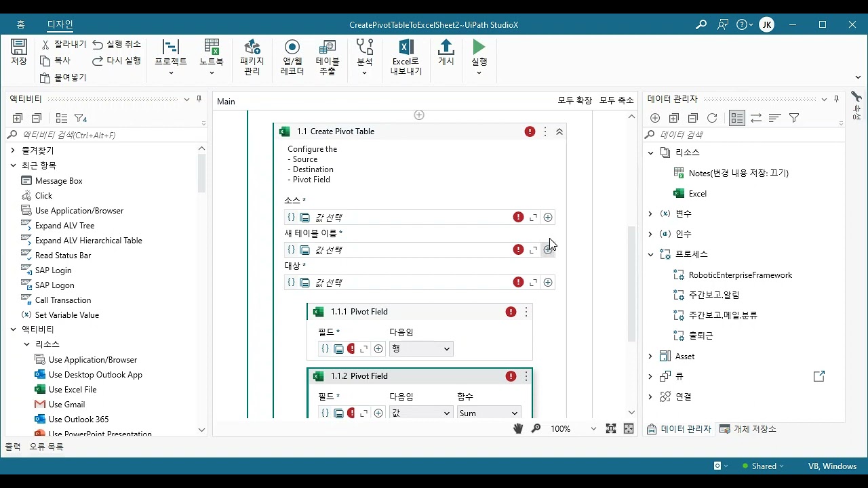Toggle the overview panel icon

point(629,428)
